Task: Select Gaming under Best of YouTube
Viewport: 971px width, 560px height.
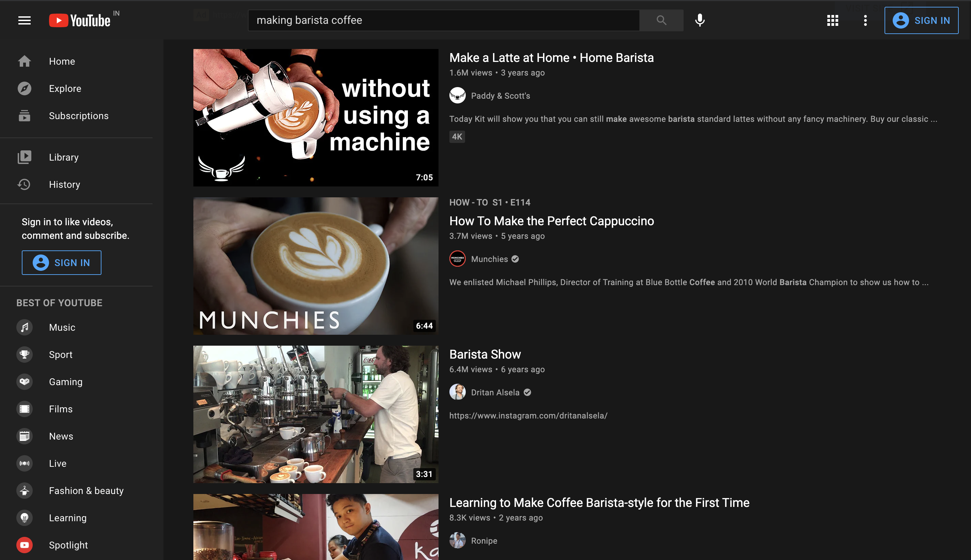Action: point(65,382)
